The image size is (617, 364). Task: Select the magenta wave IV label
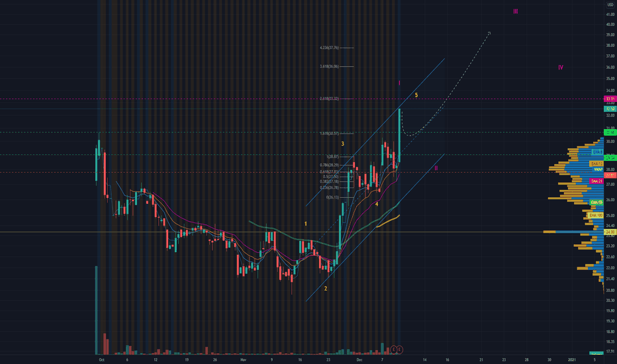click(561, 68)
